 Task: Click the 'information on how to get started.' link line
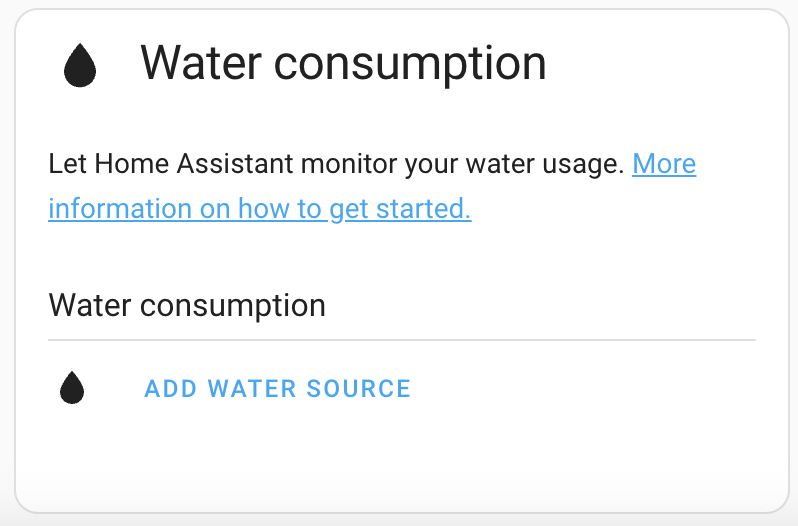point(260,209)
